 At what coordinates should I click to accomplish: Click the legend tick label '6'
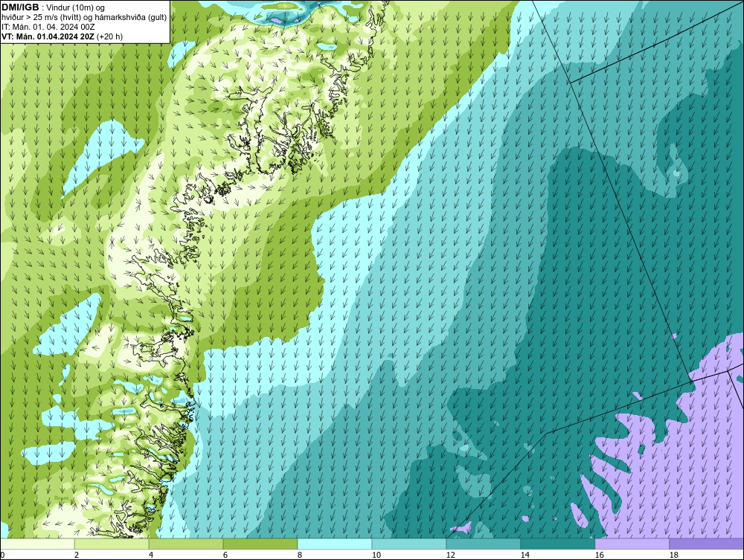pos(225,555)
